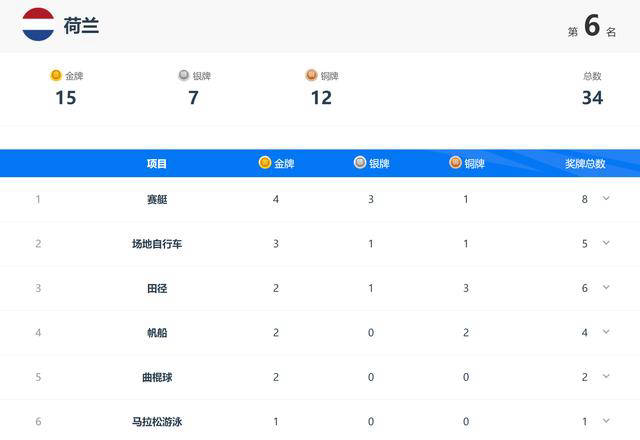
Task: Click the Netherlands flag icon
Action: [x=38, y=24]
